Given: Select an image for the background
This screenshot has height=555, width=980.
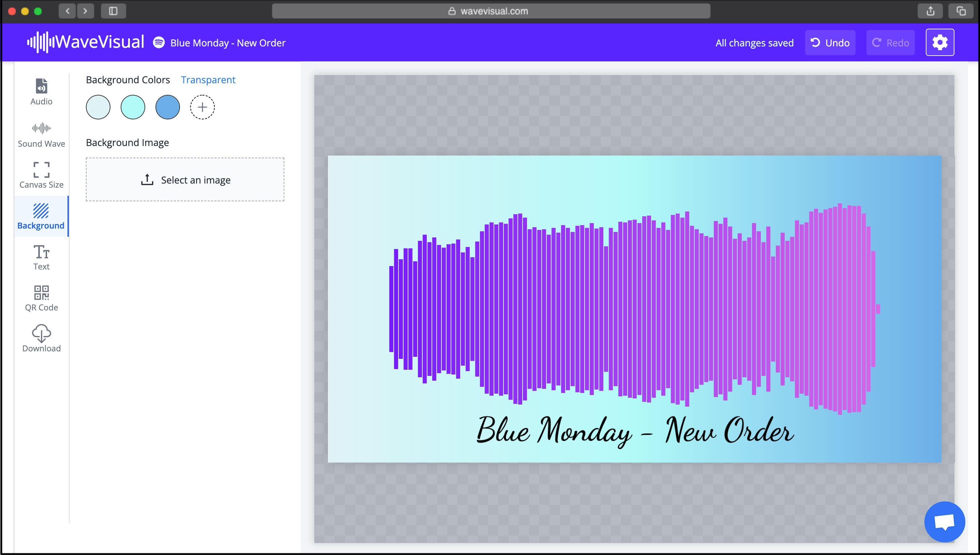Looking at the screenshot, I should click(x=185, y=179).
